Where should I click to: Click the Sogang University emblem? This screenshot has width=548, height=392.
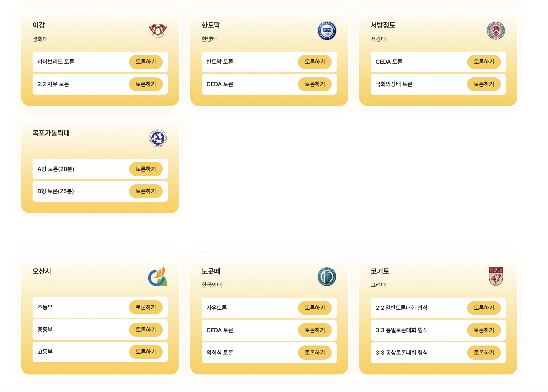496,31
